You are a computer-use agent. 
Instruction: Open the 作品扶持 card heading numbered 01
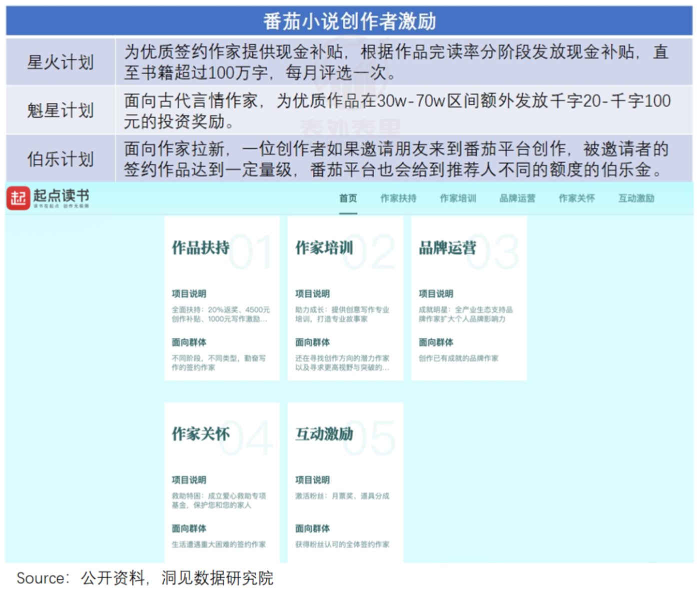pyautogui.click(x=201, y=247)
